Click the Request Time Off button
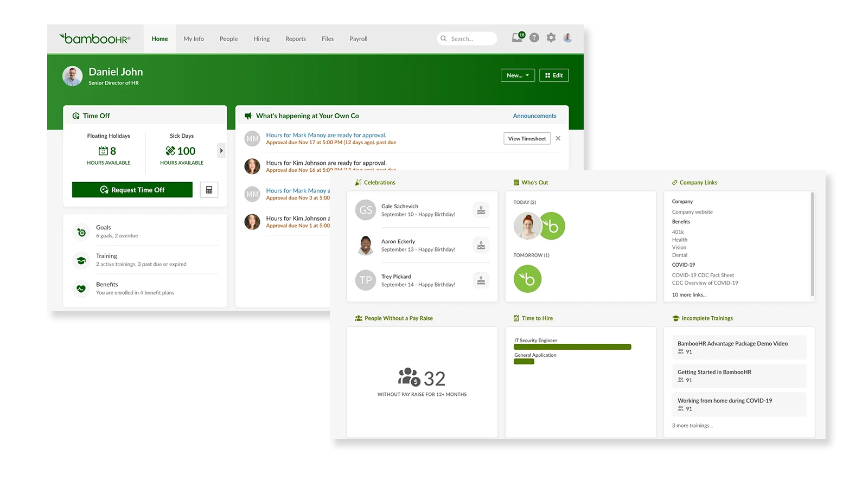Image resolution: width=868 pixels, height=488 pixels. [x=132, y=189]
